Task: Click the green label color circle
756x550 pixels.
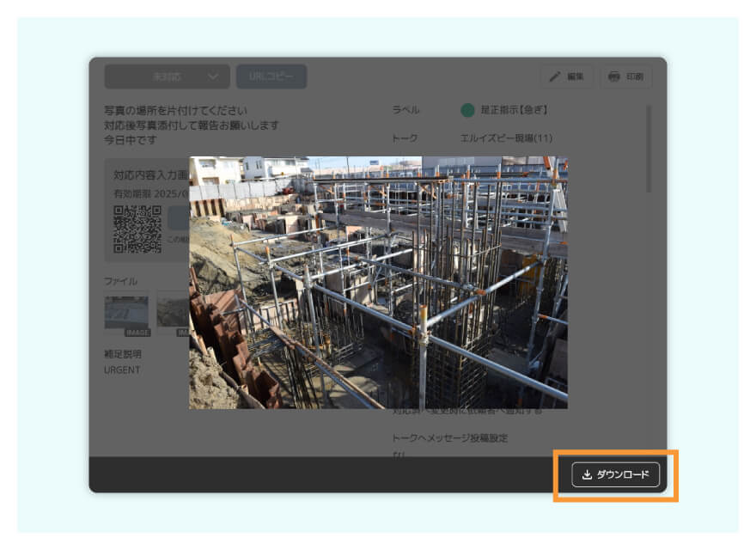Action: point(467,111)
